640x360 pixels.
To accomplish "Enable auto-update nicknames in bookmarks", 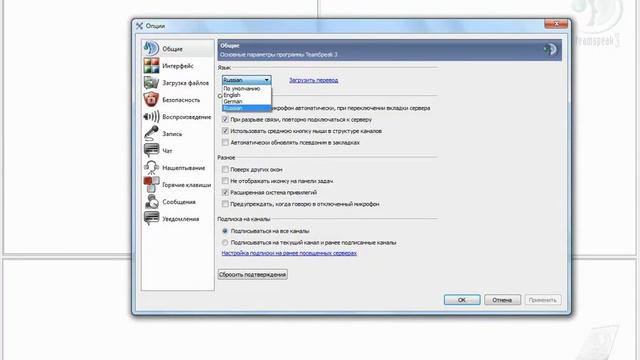I will [225, 142].
